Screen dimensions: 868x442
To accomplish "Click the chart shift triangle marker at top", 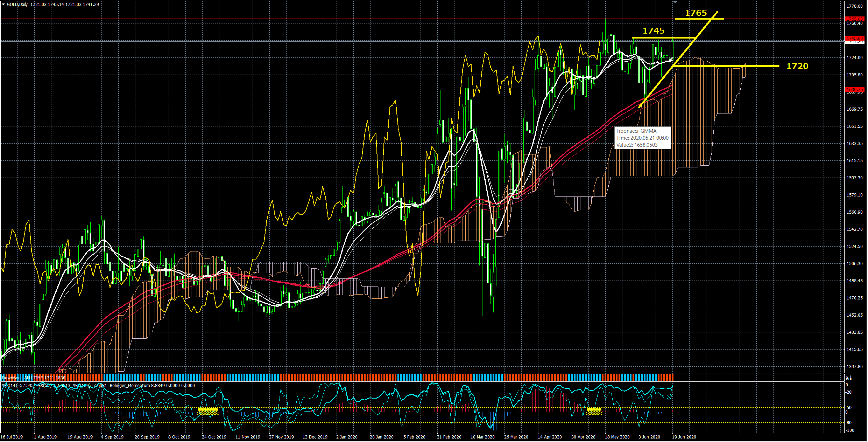I will 675,2.
